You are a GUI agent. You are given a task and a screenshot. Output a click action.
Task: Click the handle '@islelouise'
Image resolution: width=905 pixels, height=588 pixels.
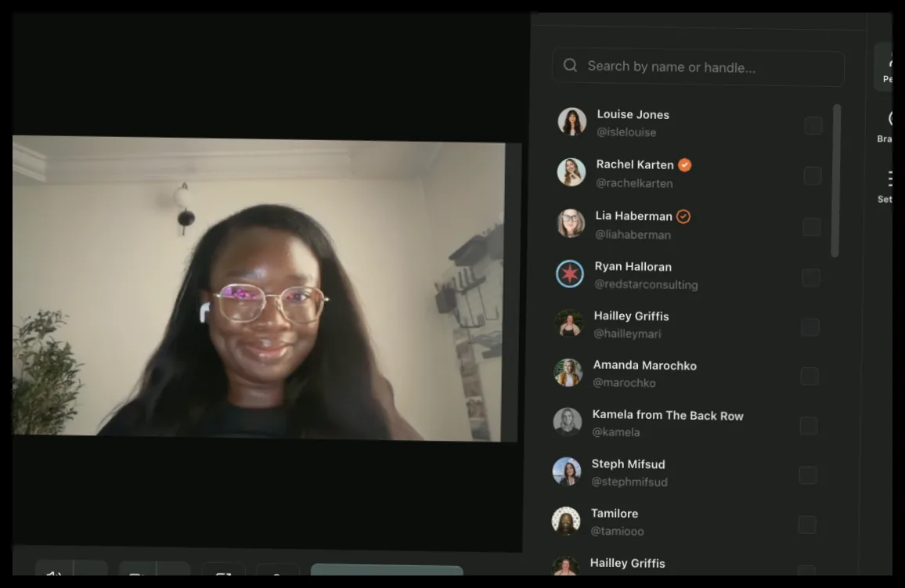(626, 132)
